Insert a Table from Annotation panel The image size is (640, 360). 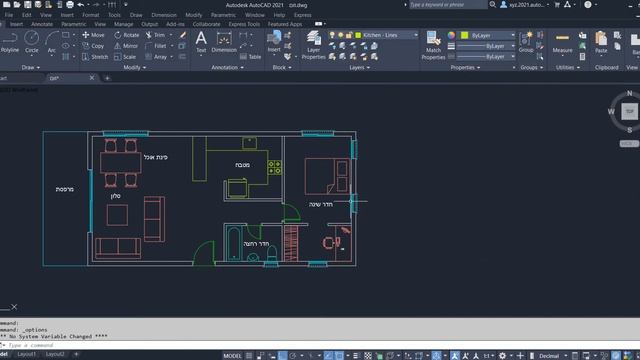click(251, 57)
